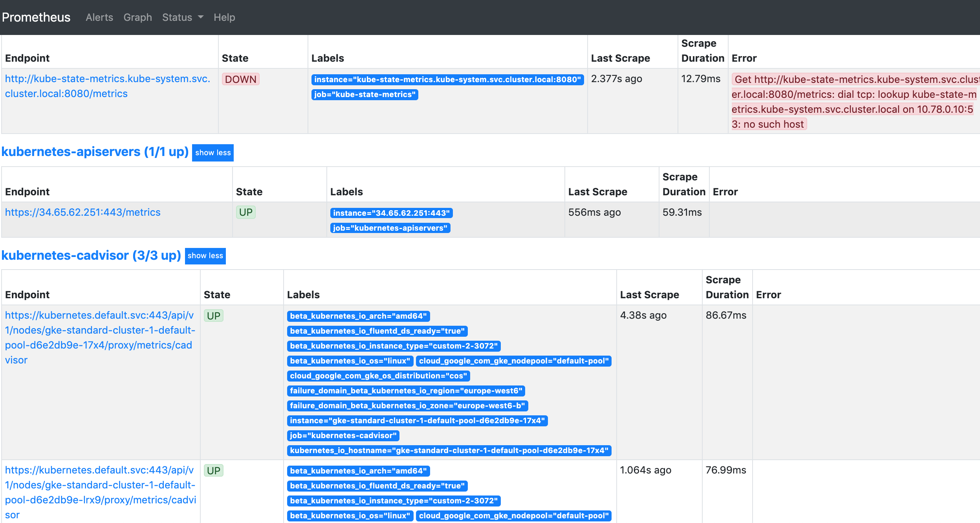Click the cloud_google_com_gke_nodepool="default-pool" badge
The image size is (980, 523).
click(x=515, y=361)
